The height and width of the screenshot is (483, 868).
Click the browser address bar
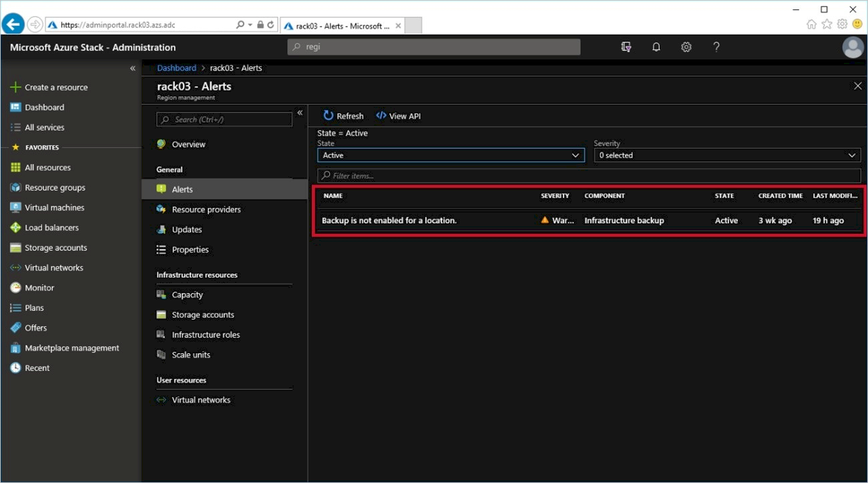[x=140, y=25]
